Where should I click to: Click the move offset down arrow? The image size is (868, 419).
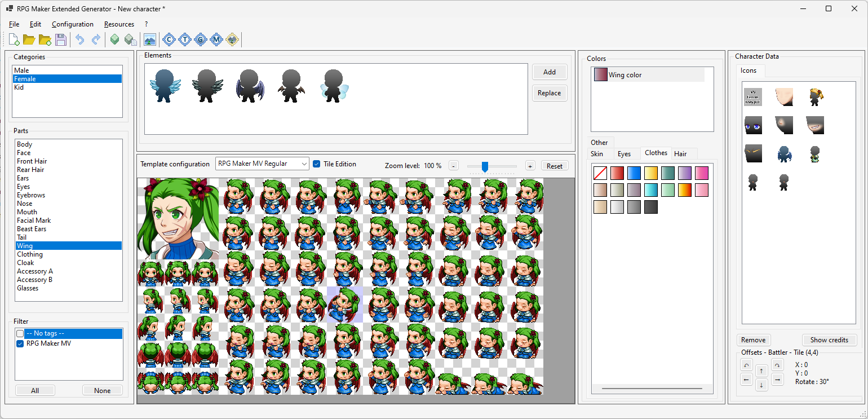[761, 385]
